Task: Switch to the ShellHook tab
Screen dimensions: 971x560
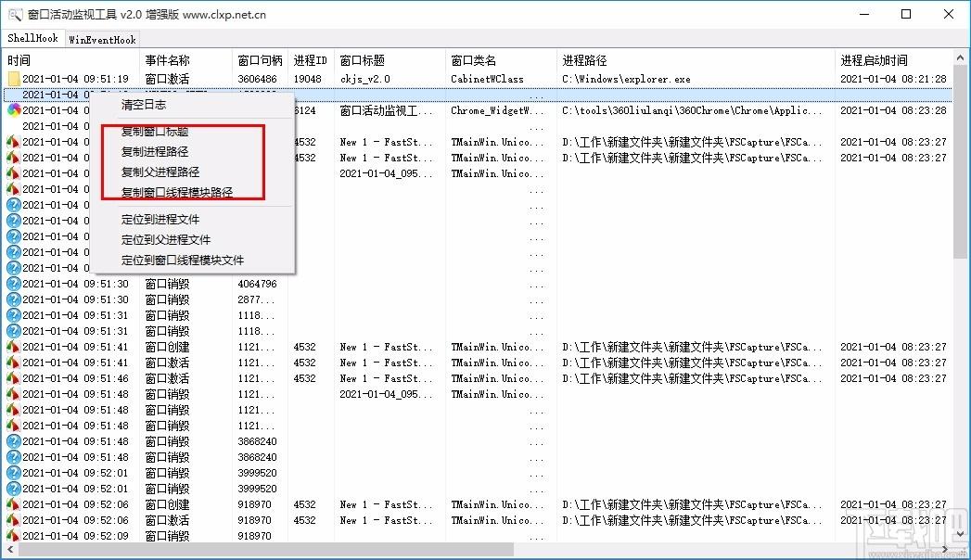Action: [x=32, y=38]
